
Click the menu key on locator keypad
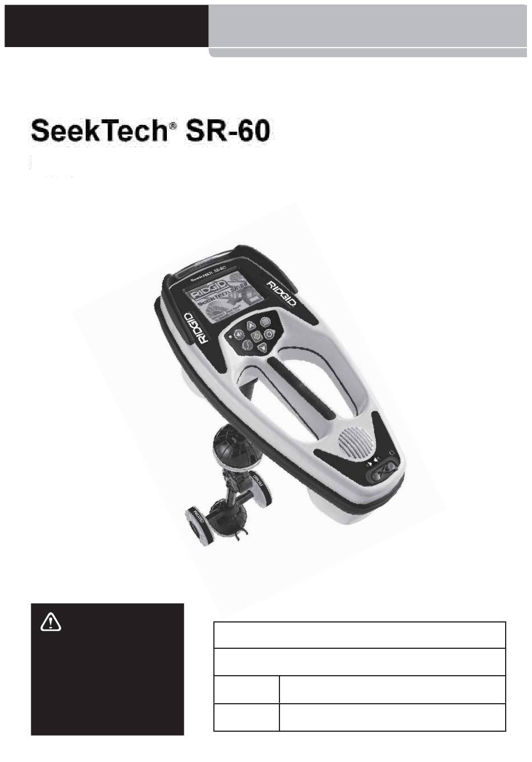(x=265, y=322)
